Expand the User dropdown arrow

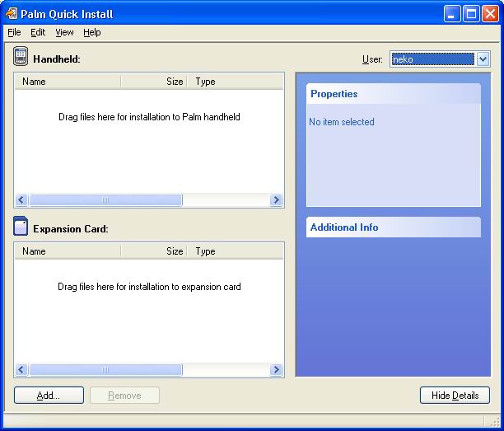483,59
